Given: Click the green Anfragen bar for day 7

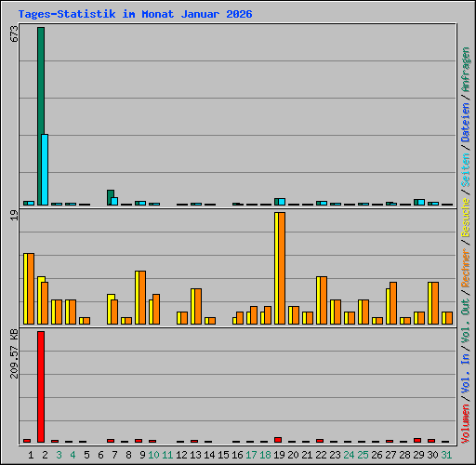Looking at the screenshot, I should pos(110,197).
